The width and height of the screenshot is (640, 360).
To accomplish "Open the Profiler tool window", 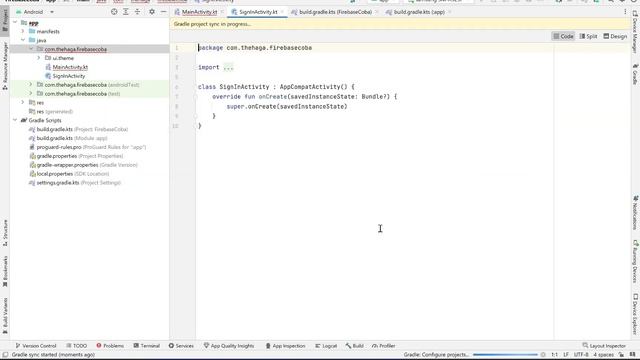I will click(x=384, y=346).
